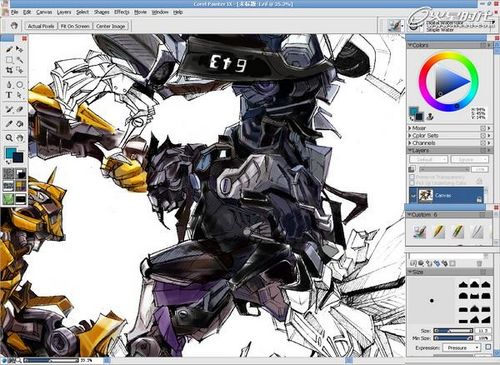Click the Grabber icon on property bar
The width and height of the screenshot is (500, 365).
tap(14, 26)
